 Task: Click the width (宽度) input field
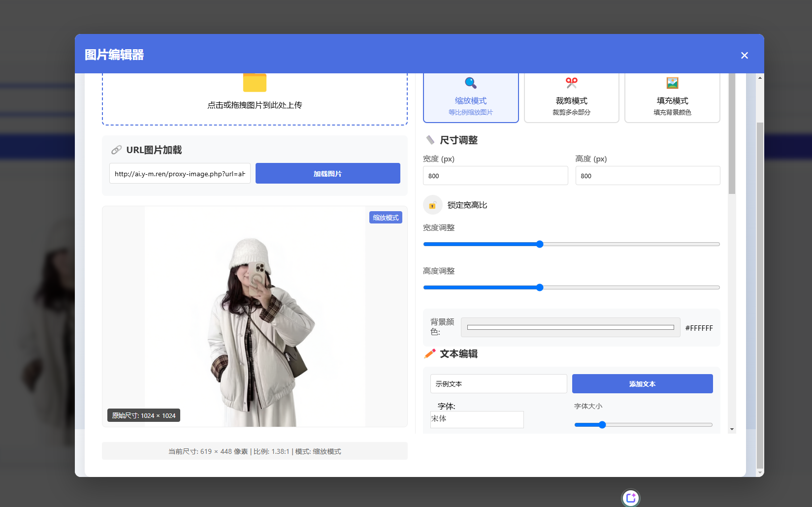[x=495, y=176]
